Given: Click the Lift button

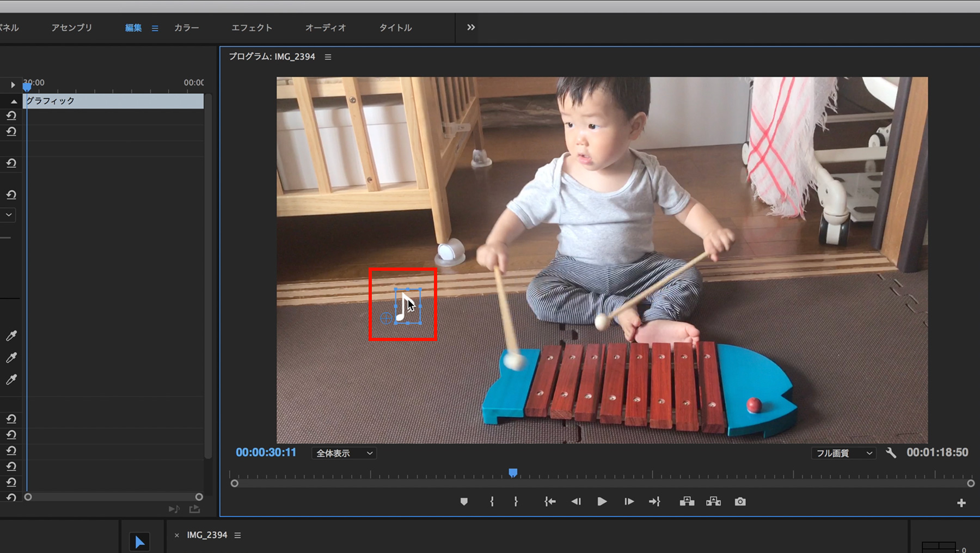Looking at the screenshot, I should click(x=687, y=502).
